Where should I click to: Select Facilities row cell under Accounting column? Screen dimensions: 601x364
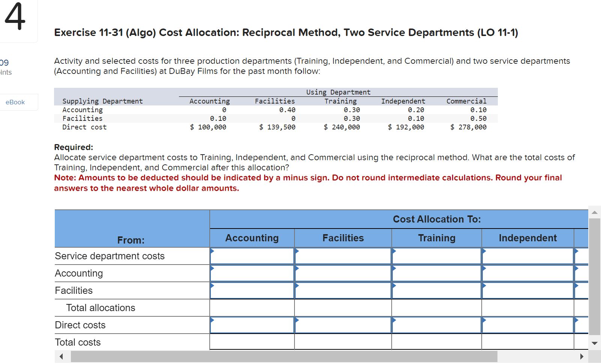pos(252,290)
